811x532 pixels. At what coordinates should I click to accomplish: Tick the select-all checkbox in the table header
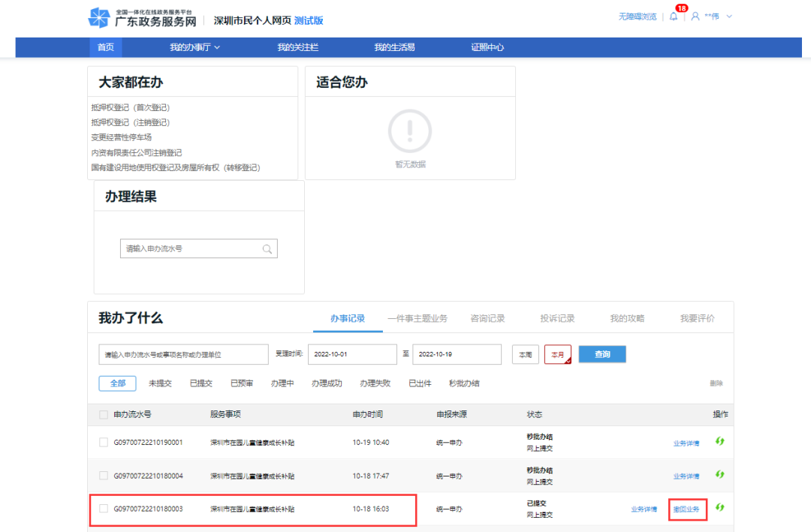point(102,414)
